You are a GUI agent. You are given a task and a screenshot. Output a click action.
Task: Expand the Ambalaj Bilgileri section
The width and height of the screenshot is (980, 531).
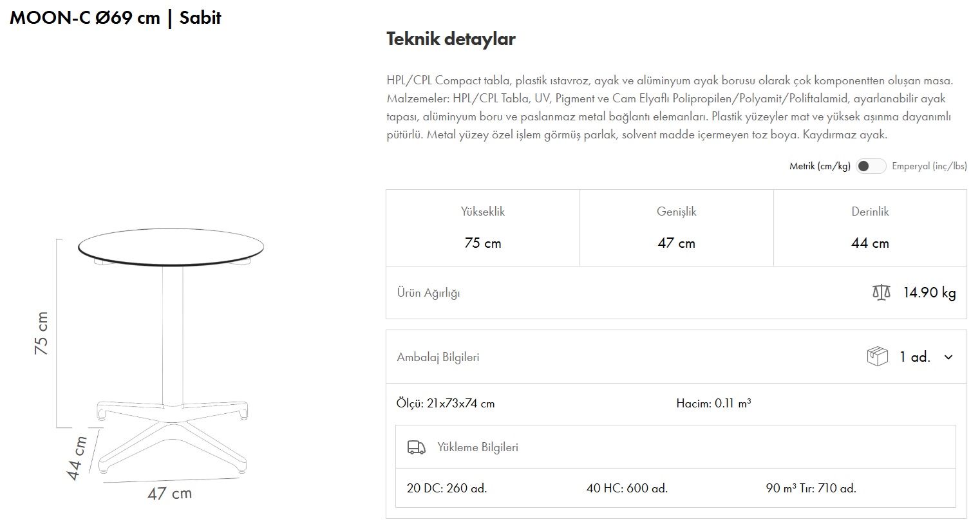[438, 357]
